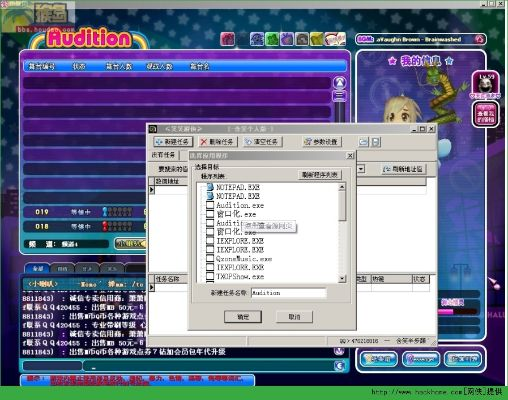Click the program list scrollbar up arrow

(x=342, y=187)
